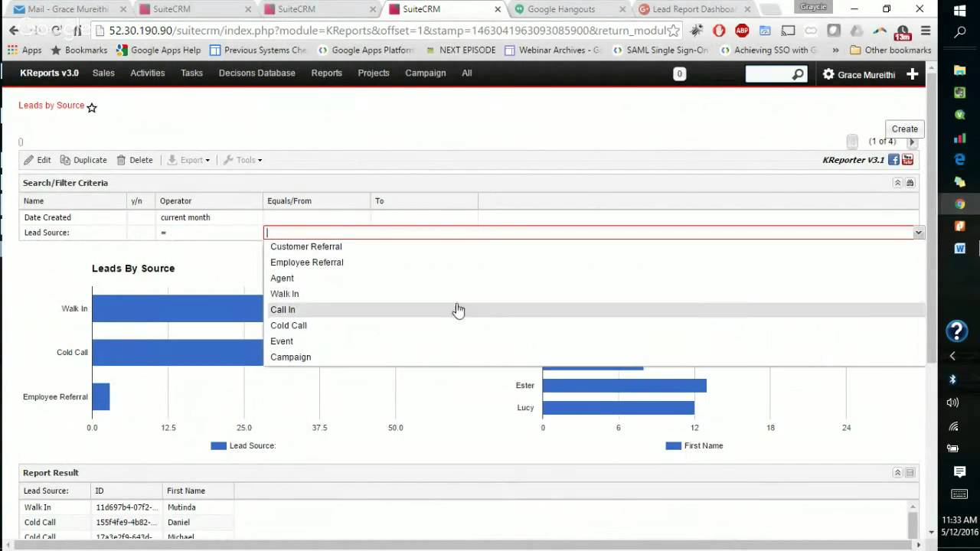The width and height of the screenshot is (980, 551).
Task: Click the white plus quick-create icon
Action: click(912, 74)
